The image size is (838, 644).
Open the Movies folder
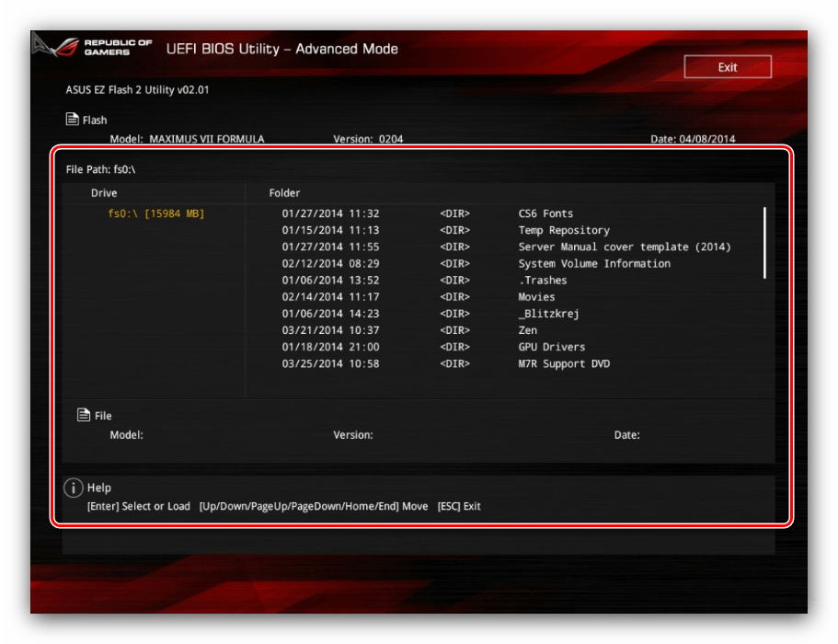point(536,296)
